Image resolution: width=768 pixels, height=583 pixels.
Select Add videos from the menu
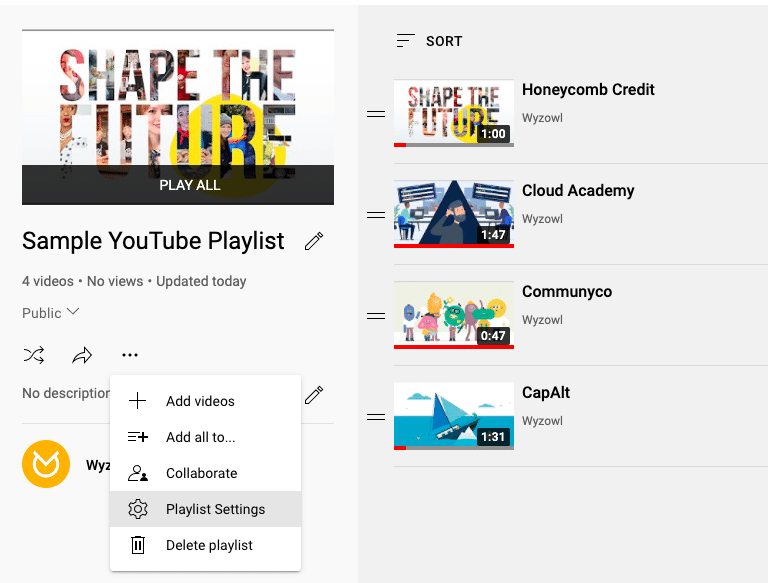pos(206,401)
